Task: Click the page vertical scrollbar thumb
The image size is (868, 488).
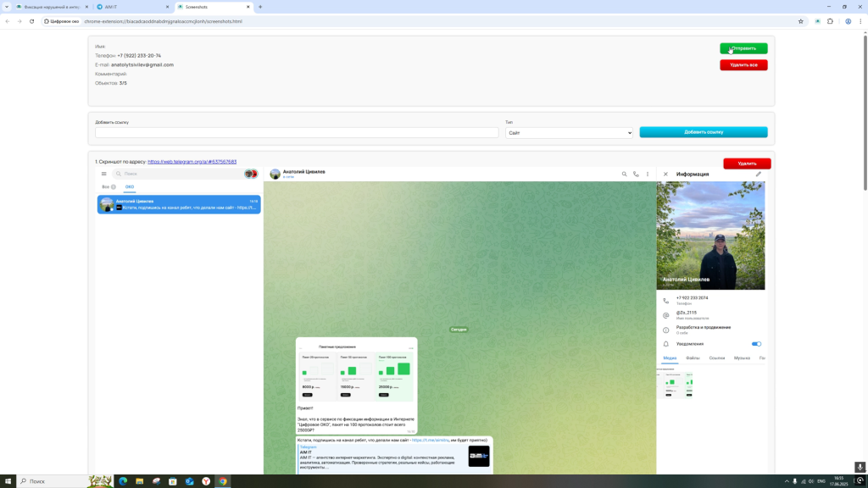Action: (865, 110)
